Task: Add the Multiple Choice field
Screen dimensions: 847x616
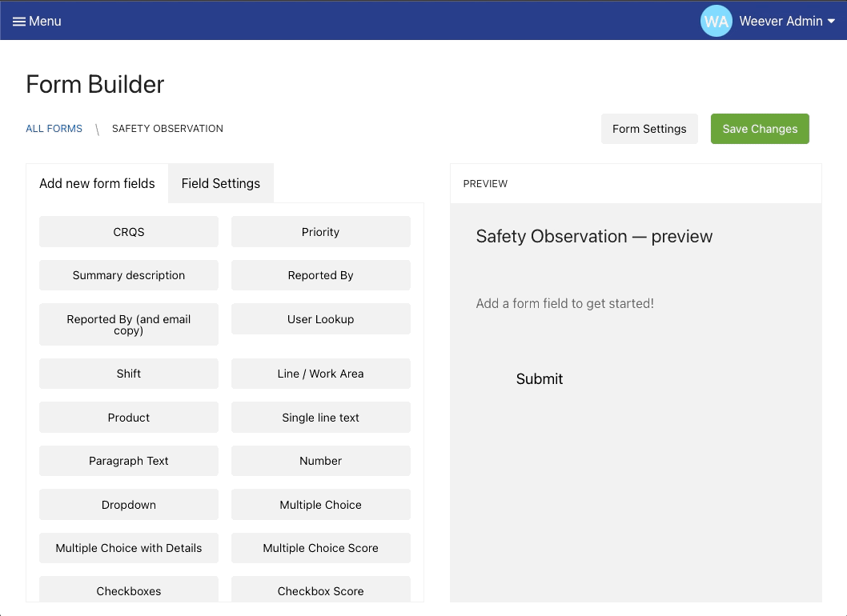Action: coord(320,504)
